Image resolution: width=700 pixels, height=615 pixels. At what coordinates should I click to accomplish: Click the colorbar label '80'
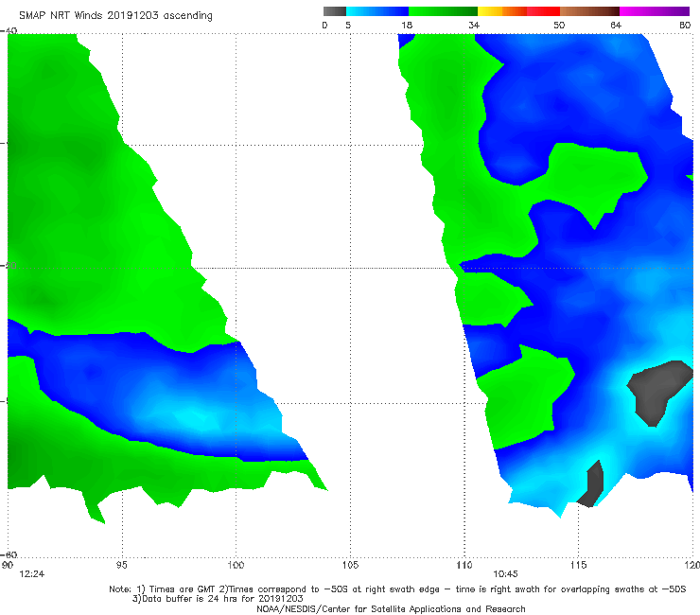click(685, 26)
